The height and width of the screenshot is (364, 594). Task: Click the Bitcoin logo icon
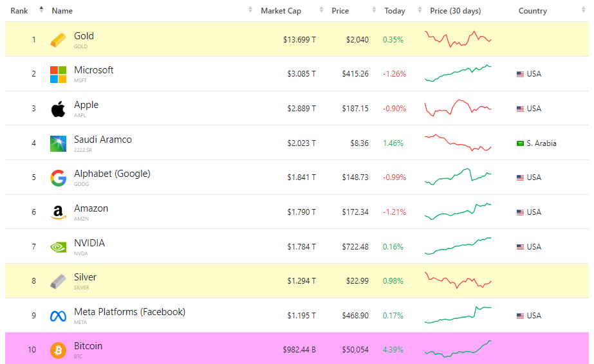point(59,350)
